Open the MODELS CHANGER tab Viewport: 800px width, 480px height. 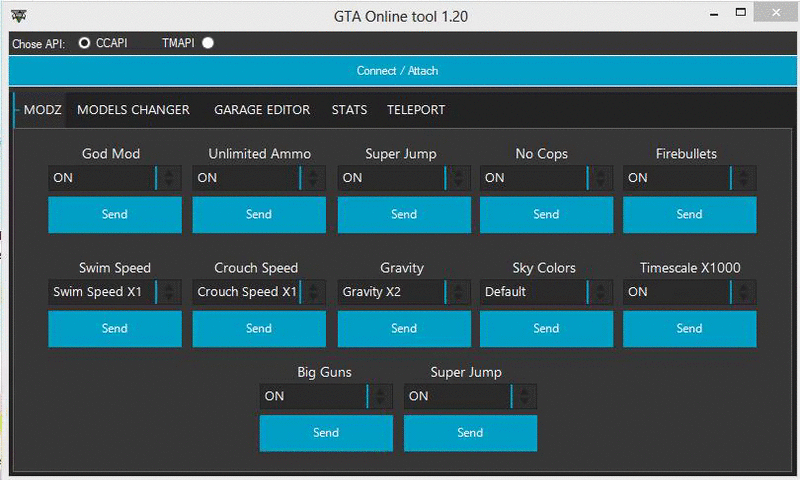133,110
